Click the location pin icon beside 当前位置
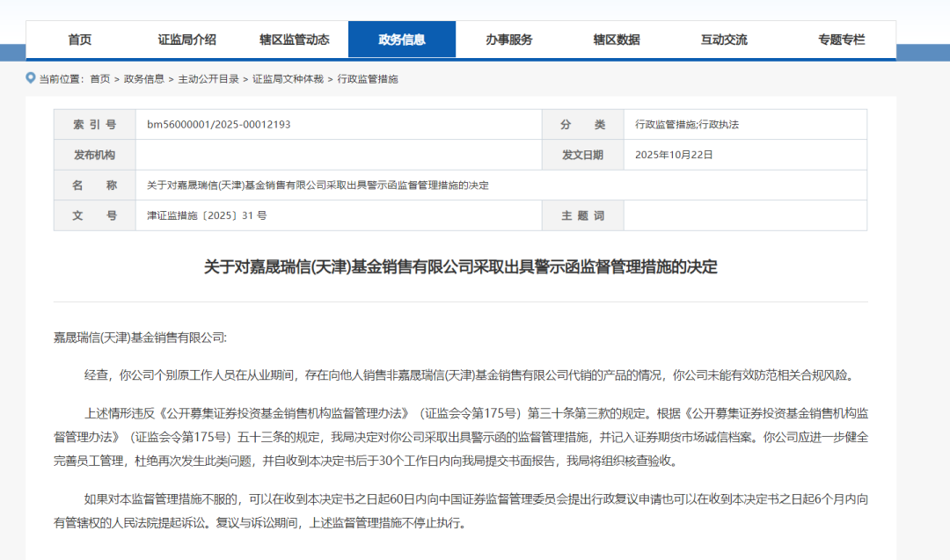The width and height of the screenshot is (950, 560). tap(31, 78)
